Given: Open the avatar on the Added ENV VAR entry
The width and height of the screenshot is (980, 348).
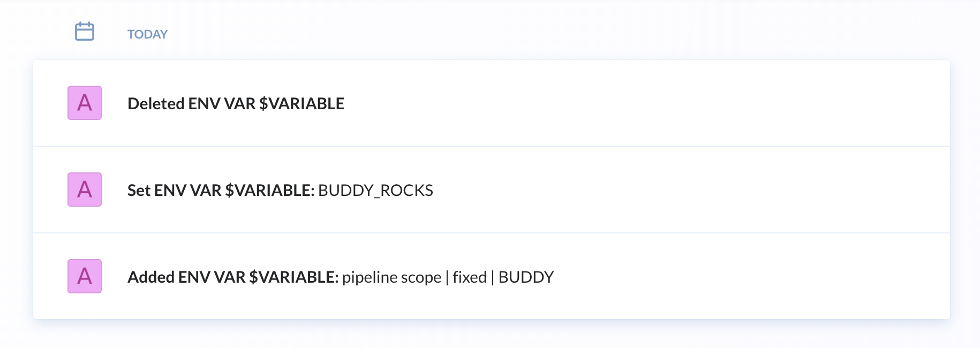Looking at the screenshot, I should coord(85,276).
